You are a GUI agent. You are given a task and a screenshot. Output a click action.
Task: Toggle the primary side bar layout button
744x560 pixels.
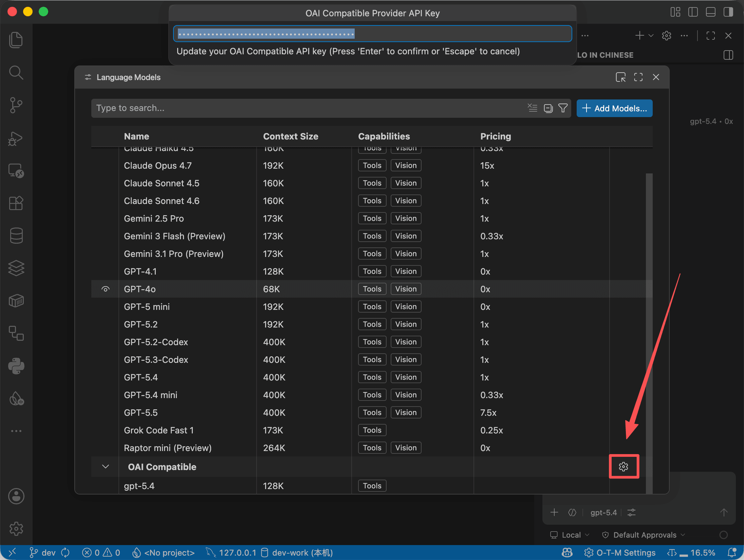693,12
